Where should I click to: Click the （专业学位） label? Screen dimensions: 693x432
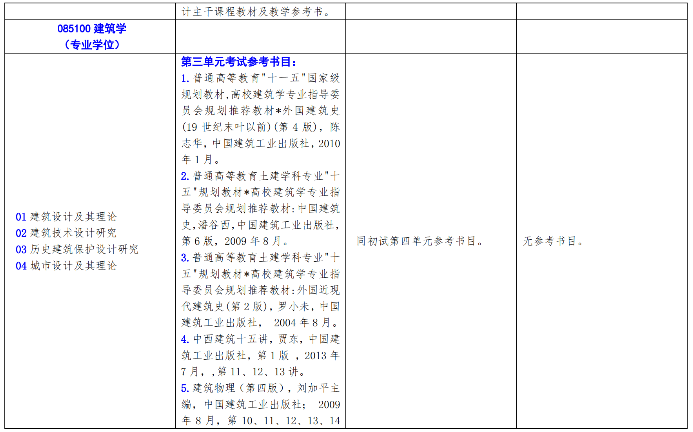tap(90, 45)
